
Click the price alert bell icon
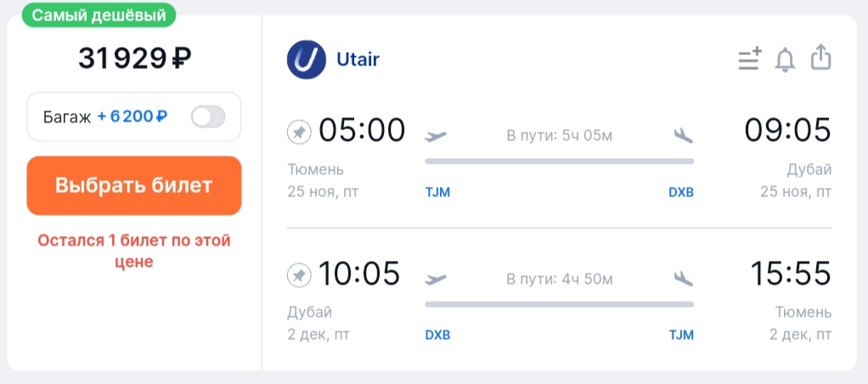point(785,59)
